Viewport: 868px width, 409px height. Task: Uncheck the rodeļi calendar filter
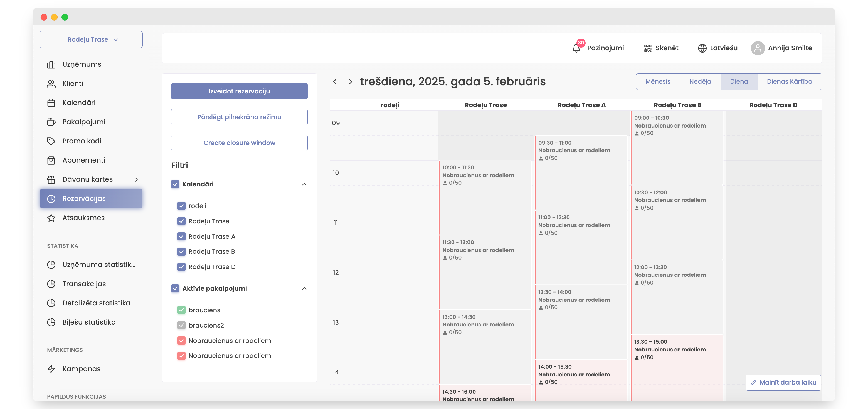[181, 206]
